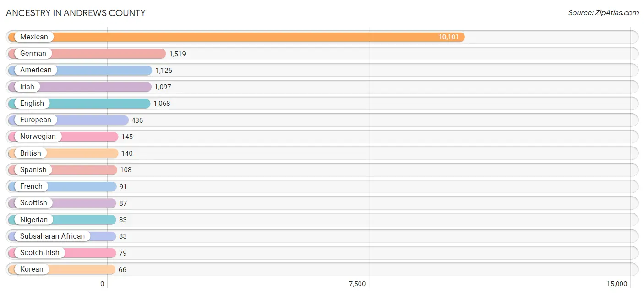Click the Scottish bar label

33,203
